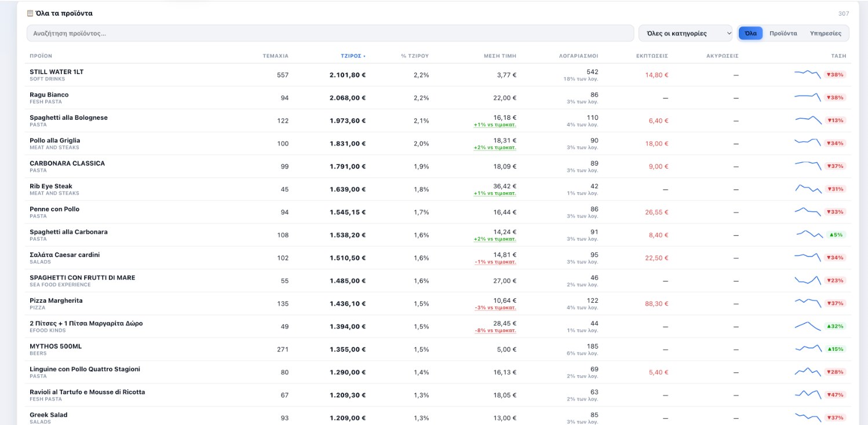Click the STILL WATER 1LT trend sparkline

[808, 74]
